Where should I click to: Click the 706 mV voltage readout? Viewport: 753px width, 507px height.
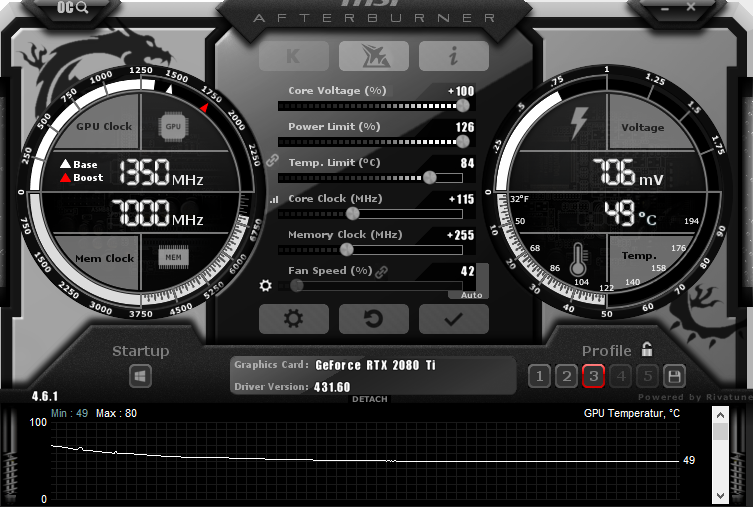[x=627, y=173]
